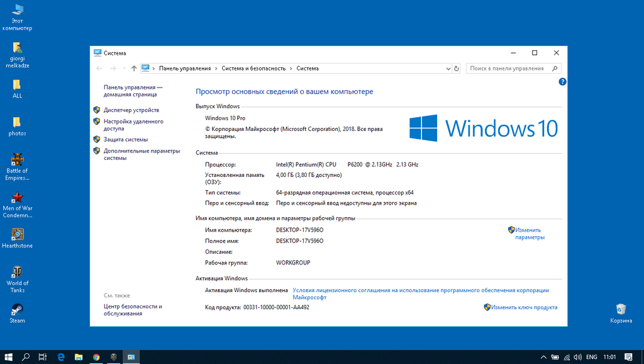Screen dimensions: 644x364
Task: Open the network tray icon
Action: pos(567,357)
